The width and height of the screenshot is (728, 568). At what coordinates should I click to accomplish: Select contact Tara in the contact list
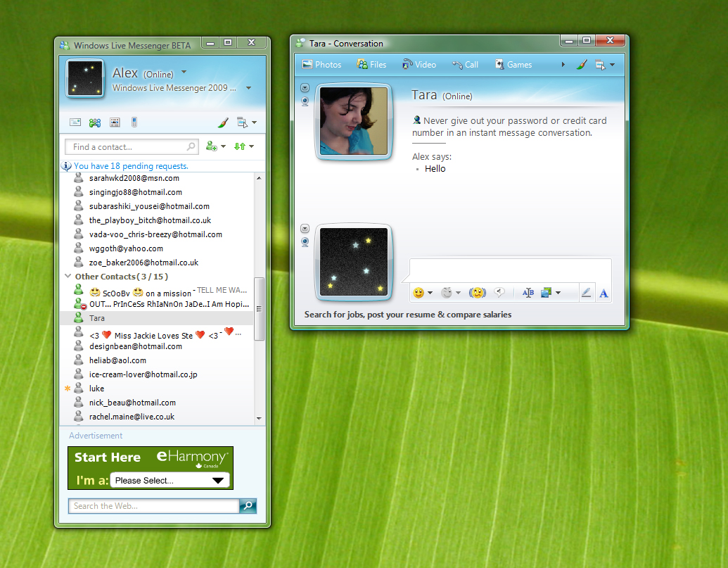(x=96, y=317)
